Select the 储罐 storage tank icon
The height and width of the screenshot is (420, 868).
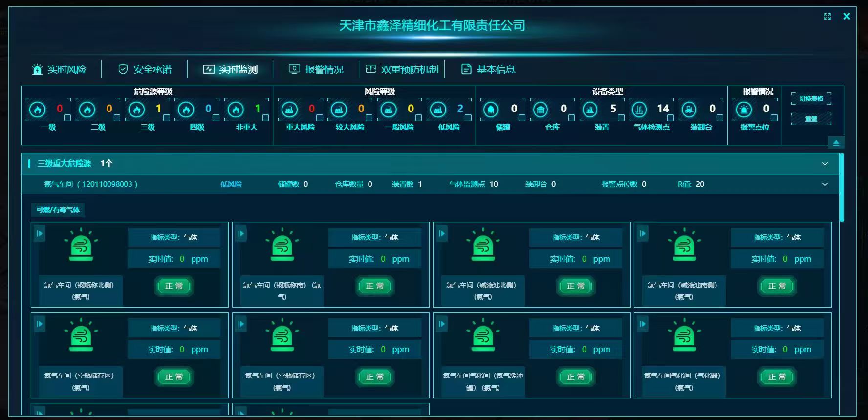(491, 110)
